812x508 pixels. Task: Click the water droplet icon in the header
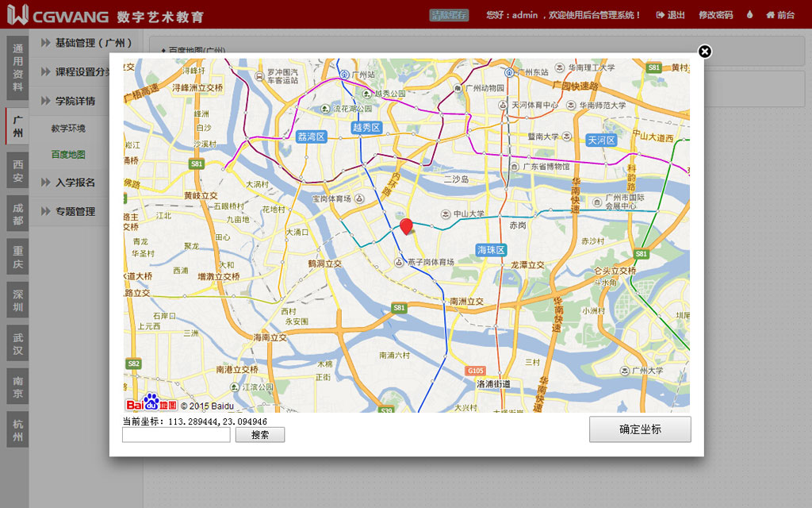pos(749,14)
